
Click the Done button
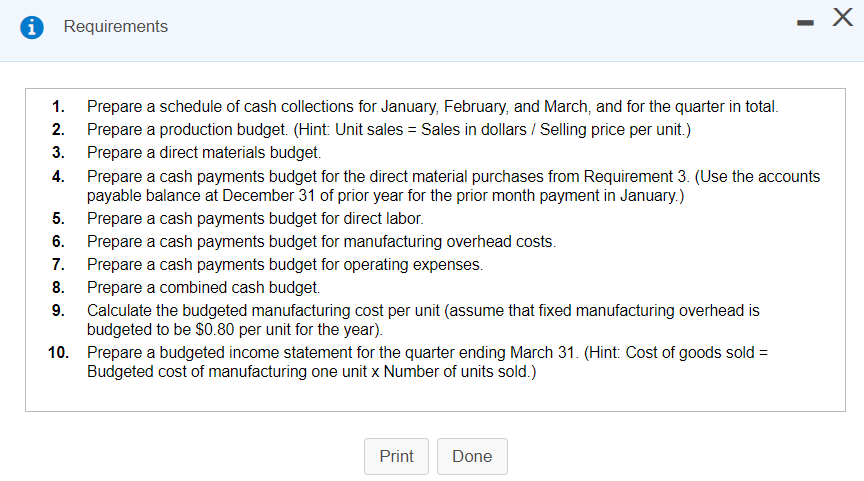[x=472, y=456]
